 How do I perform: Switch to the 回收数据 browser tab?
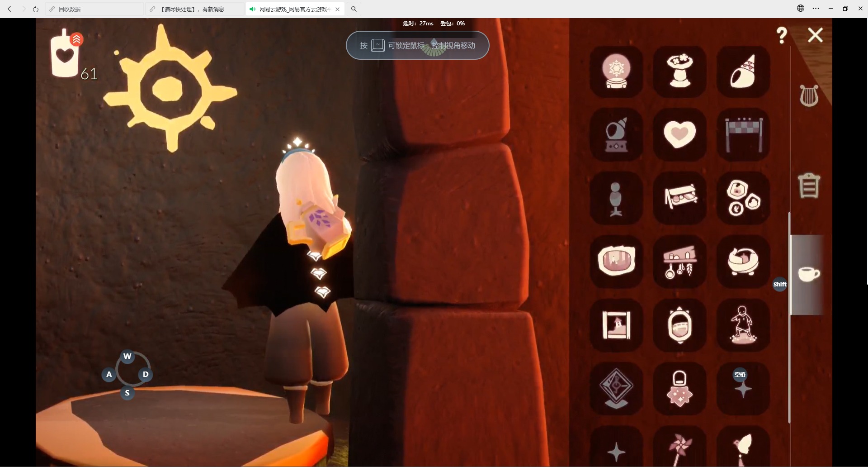coord(94,9)
